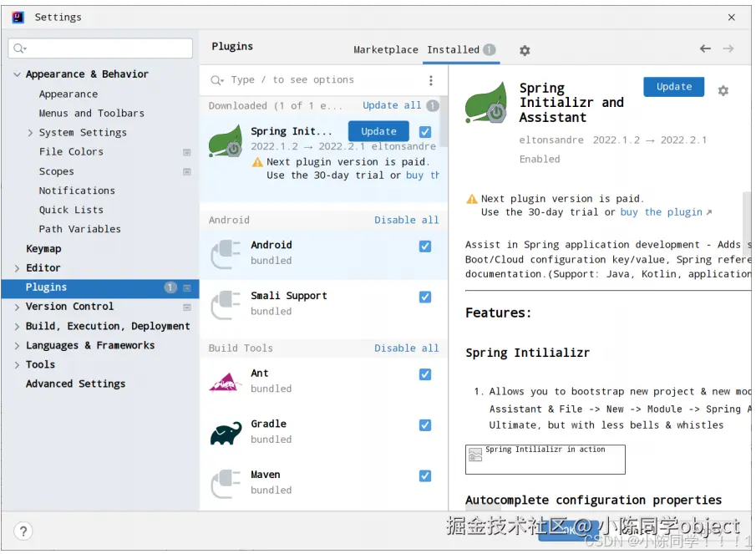Viewport: 756px width, 554px height.
Task: Click the IntelliJ logo in title bar
Action: (x=18, y=18)
